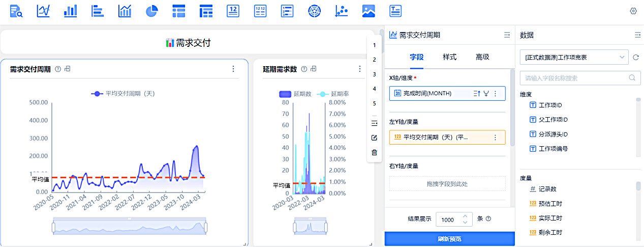644x247 pixels.
Task: Click the collapse-list icon in floating toolbar
Action: (x=375, y=123)
